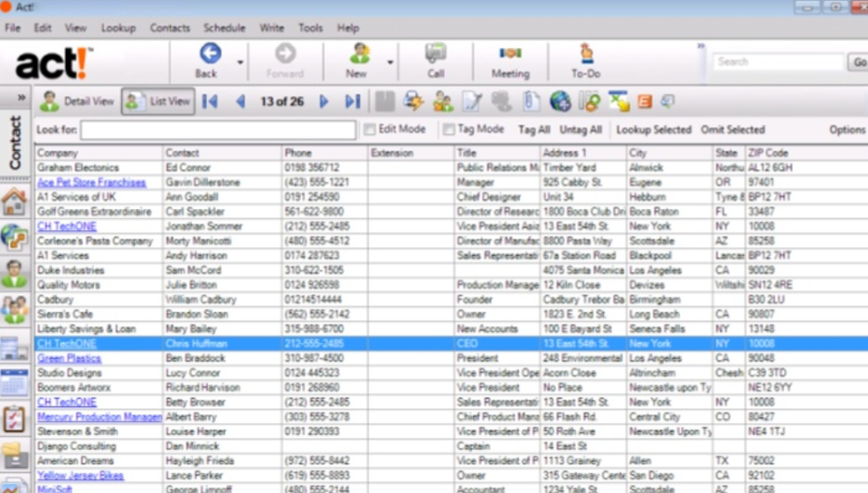868x493 pixels.
Task: Schedule a To-Do from toolbar
Action: coord(586,61)
